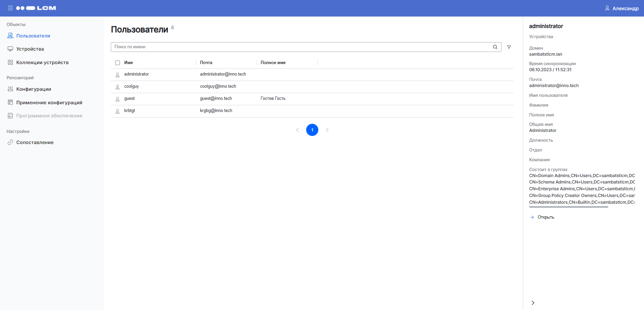Open Применение конфигураций section
The image size is (644, 310).
coord(49,102)
